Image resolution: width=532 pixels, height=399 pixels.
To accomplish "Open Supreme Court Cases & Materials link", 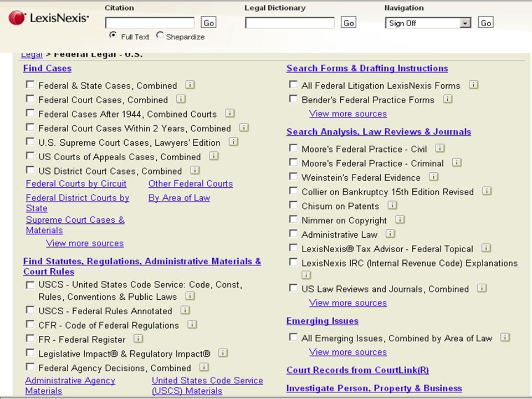I will 75,225.
